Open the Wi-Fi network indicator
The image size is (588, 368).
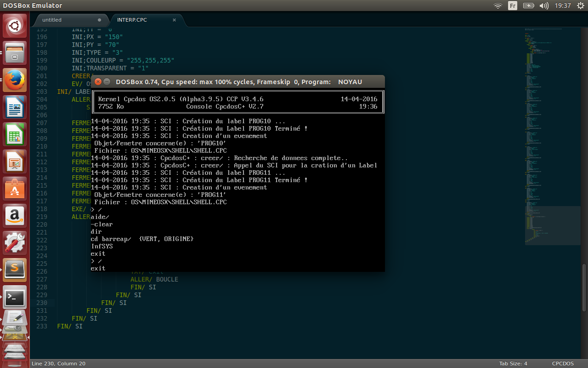498,6
